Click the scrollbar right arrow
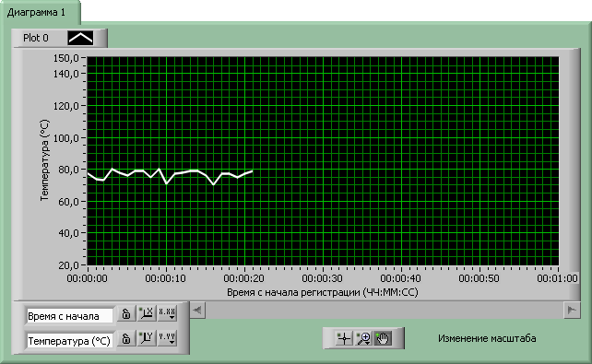 coord(572,311)
